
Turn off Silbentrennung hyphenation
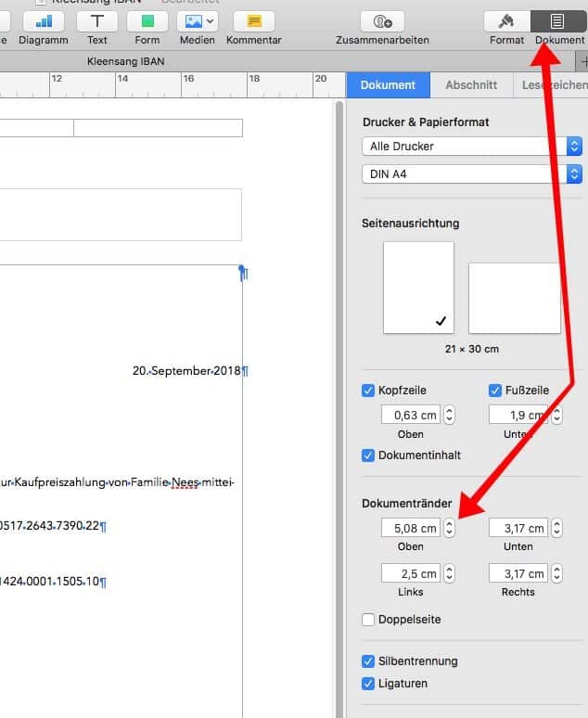point(368,661)
